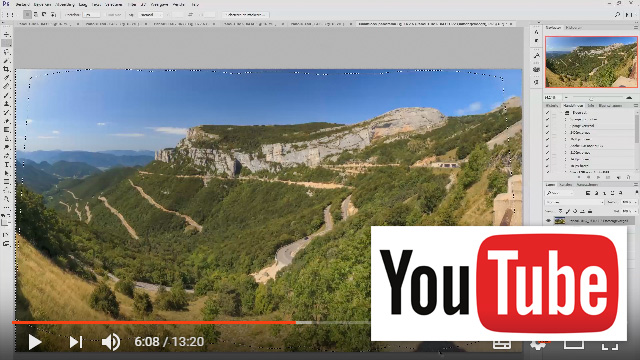Swap width and height in options bar
The image size is (640, 360).
coord(190,14)
